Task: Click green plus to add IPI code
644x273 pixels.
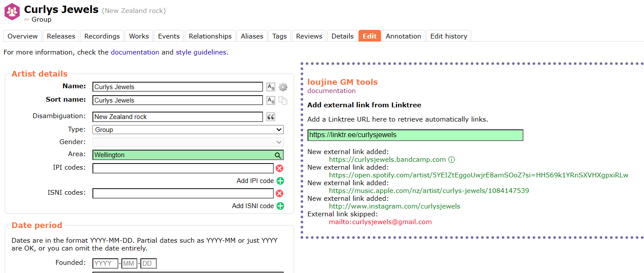Action: click(280, 181)
